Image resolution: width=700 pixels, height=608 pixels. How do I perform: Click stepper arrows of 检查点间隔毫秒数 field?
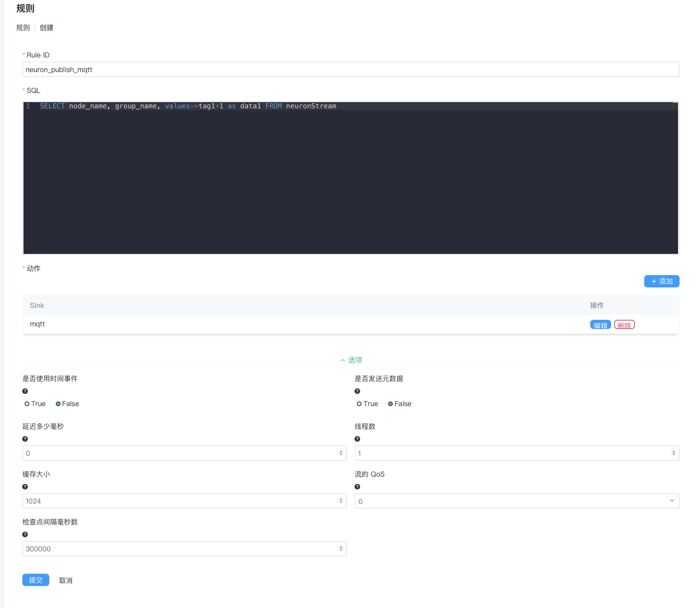(x=341, y=549)
